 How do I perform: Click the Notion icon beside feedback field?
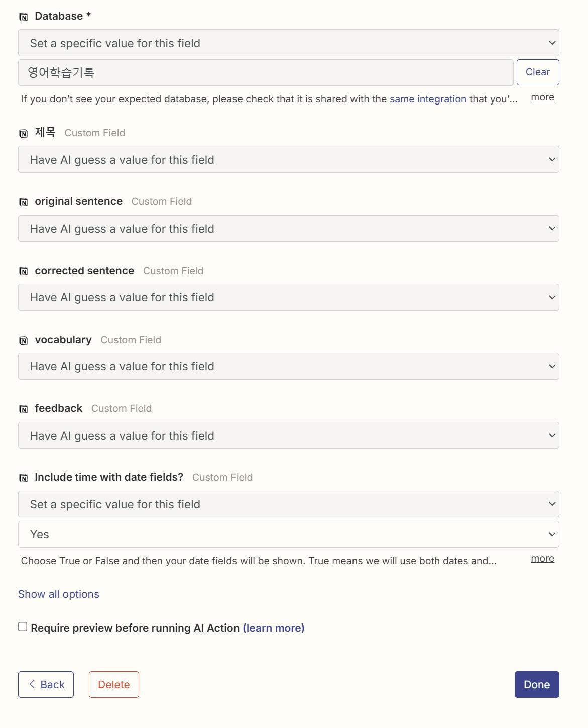(23, 409)
